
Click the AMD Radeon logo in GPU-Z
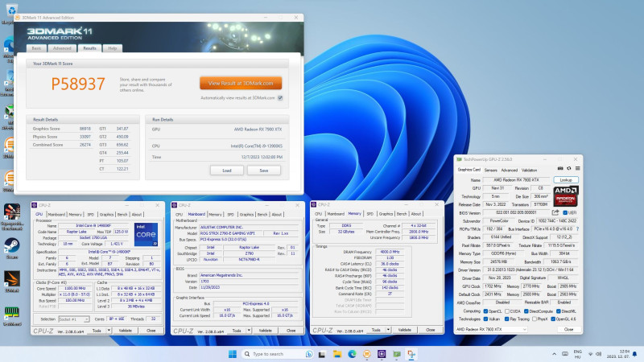coord(566,195)
